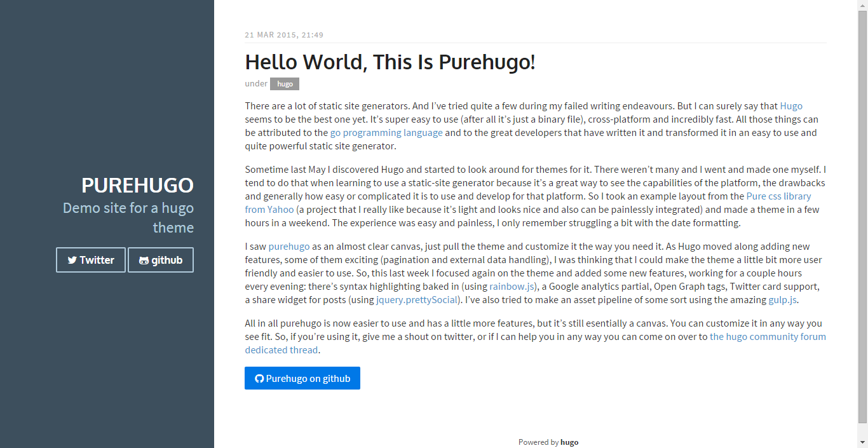The width and height of the screenshot is (868, 448).
Task: Click the post title Hello World, This Is Purehugo!
Action: click(x=390, y=62)
